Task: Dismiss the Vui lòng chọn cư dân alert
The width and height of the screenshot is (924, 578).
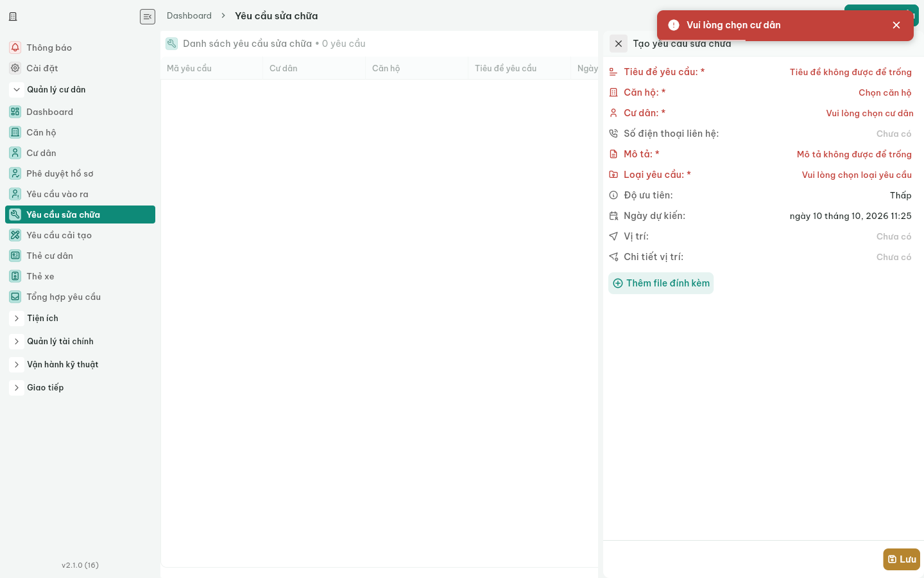Action: coord(896,25)
